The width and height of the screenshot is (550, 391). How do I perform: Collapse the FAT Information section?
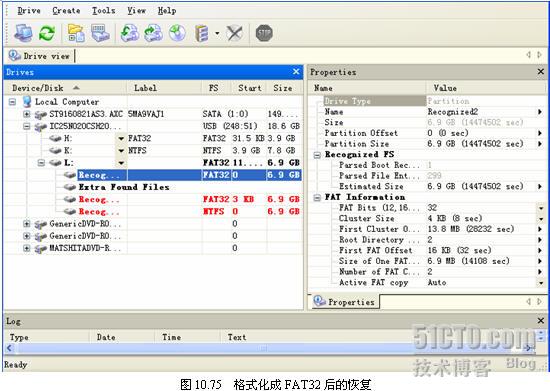click(x=317, y=197)
